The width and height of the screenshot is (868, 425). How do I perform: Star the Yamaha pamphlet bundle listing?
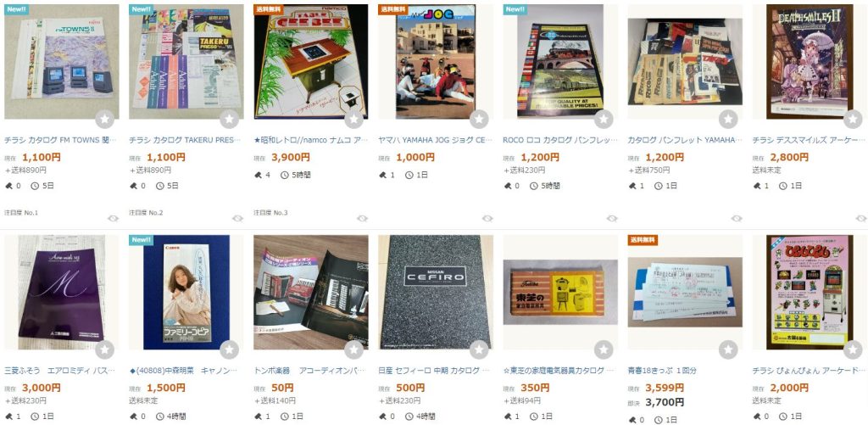(x=728, y=119)
